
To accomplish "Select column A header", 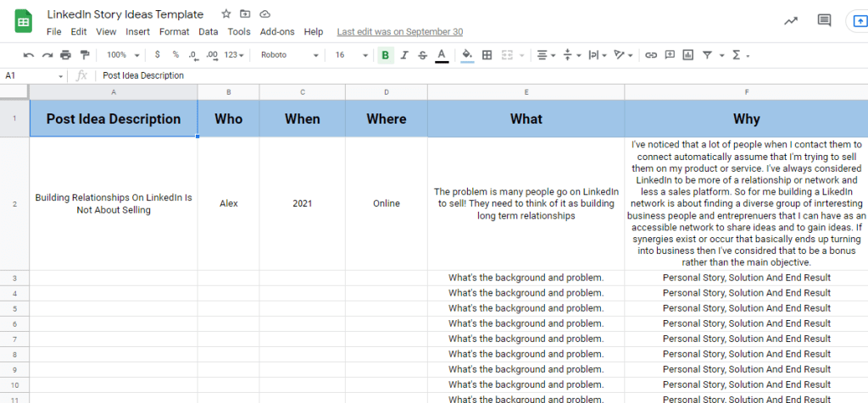I will click(114, 92).
